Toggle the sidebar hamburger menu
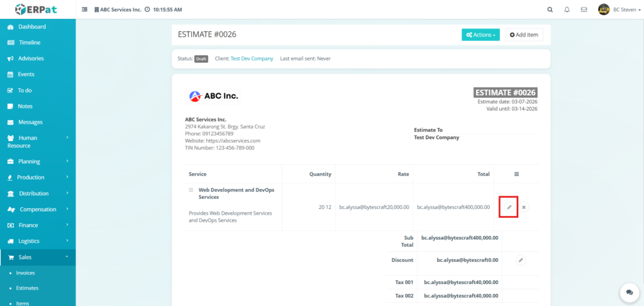The image size is (644, 306). tap(85, 10)
